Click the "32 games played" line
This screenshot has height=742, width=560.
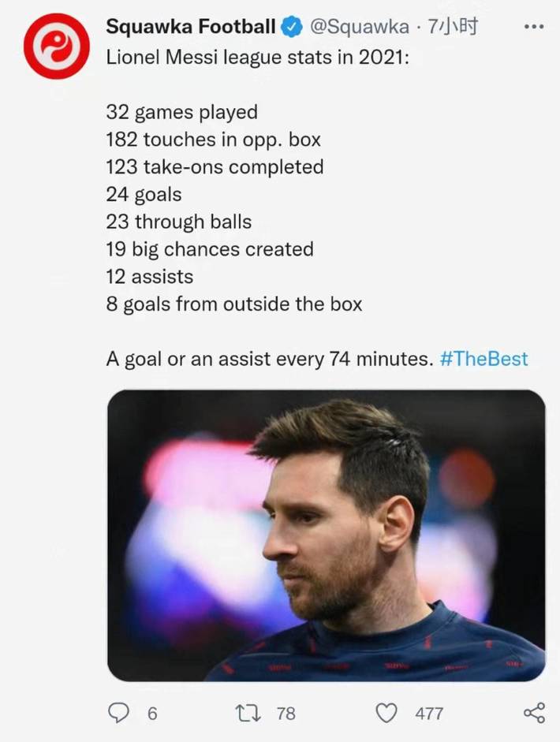(x=181, y=113)
